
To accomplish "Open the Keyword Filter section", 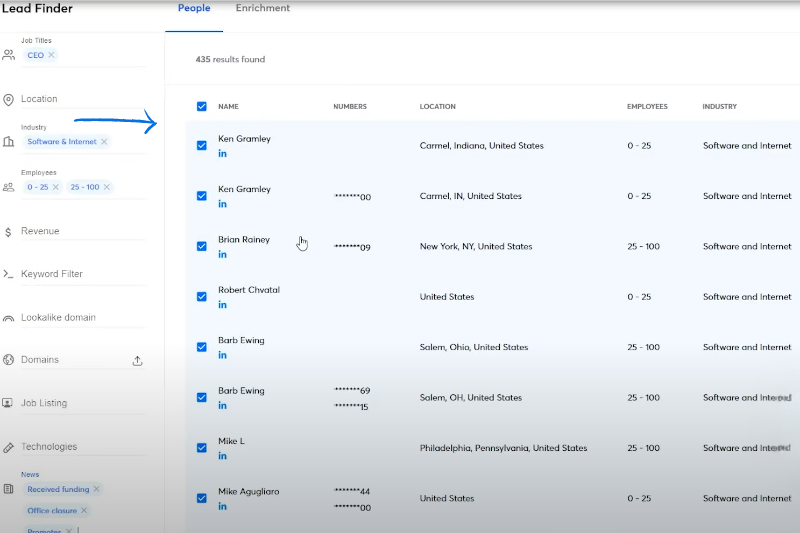I will (x=52, y=274).
